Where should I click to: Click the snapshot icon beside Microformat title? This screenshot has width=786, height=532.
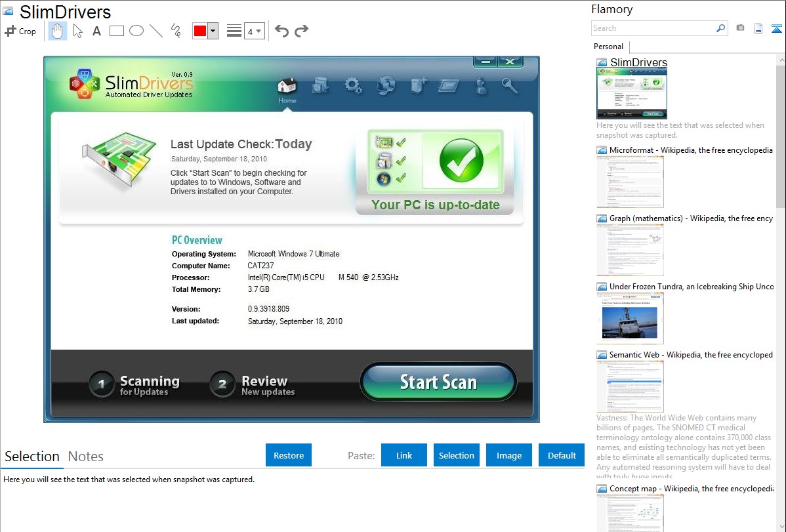(x=602, y=150)
